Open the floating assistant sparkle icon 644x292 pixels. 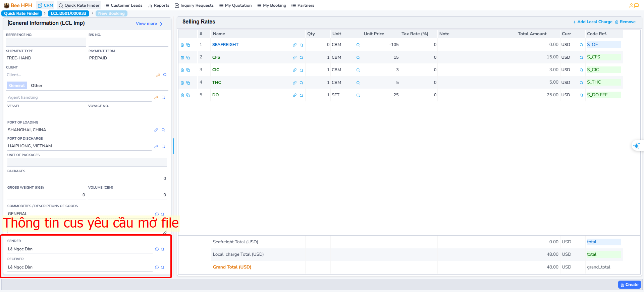point(636,146)
